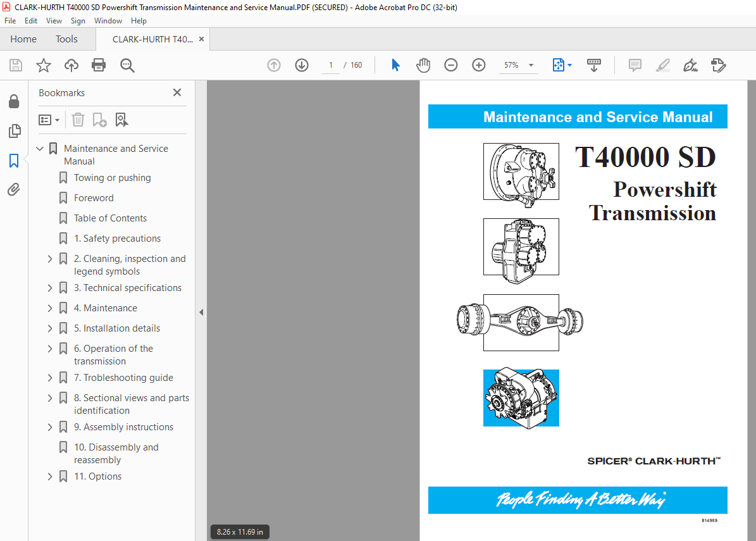Image resolution: width=756 pixels, height=541 pixels.
Task: Switch to the Home tab
Action: (23, 39)
